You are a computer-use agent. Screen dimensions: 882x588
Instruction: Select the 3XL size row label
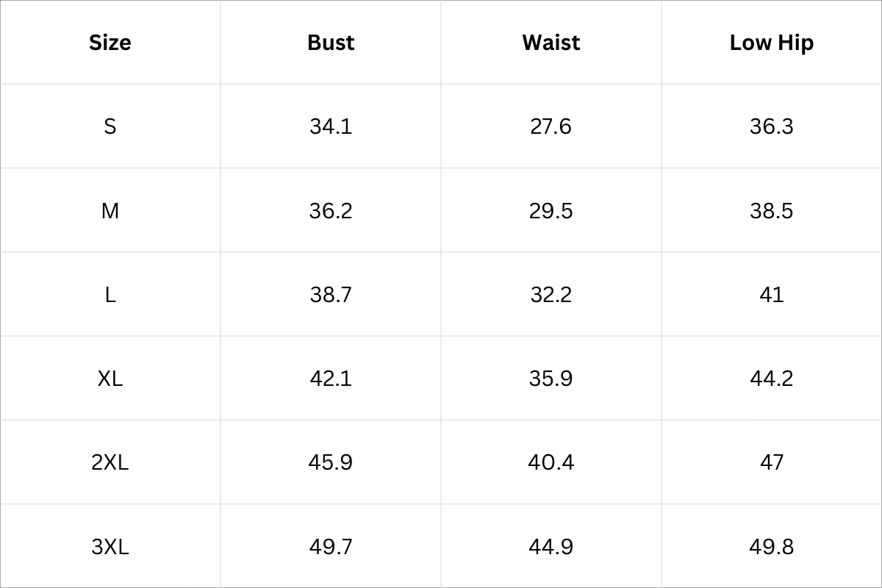tap(110, 547)
